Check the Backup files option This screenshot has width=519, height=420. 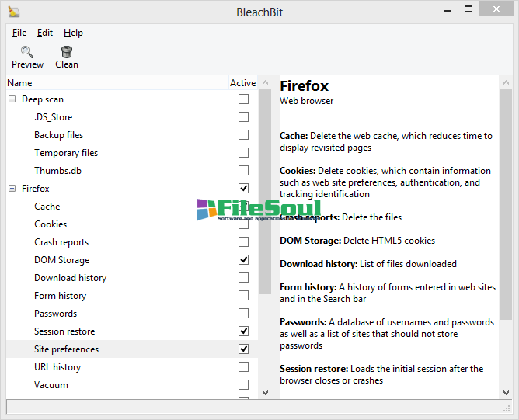[243, 134]
